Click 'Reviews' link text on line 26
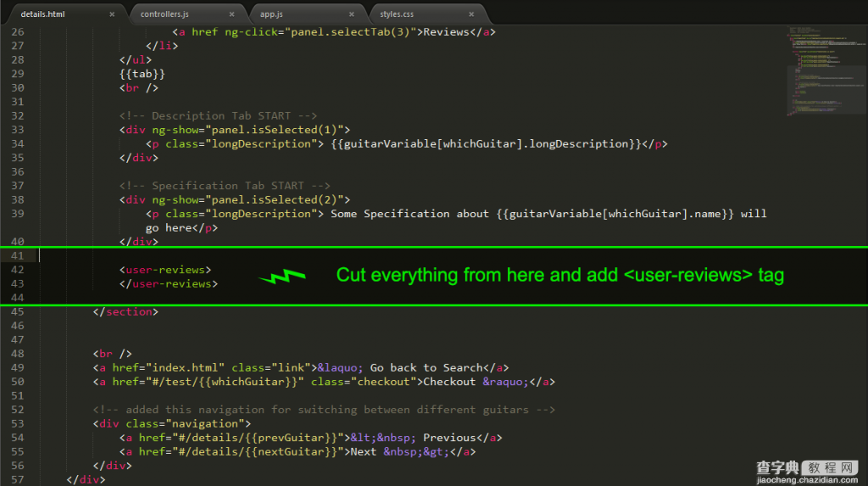The height and width of the screenshot is (486, 868). coord(446,32)
